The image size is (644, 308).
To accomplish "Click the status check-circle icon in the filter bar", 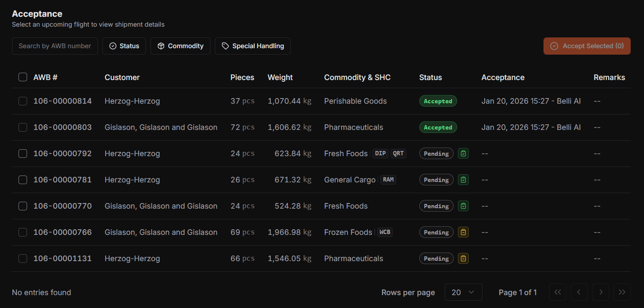I will tap(113, 46).
